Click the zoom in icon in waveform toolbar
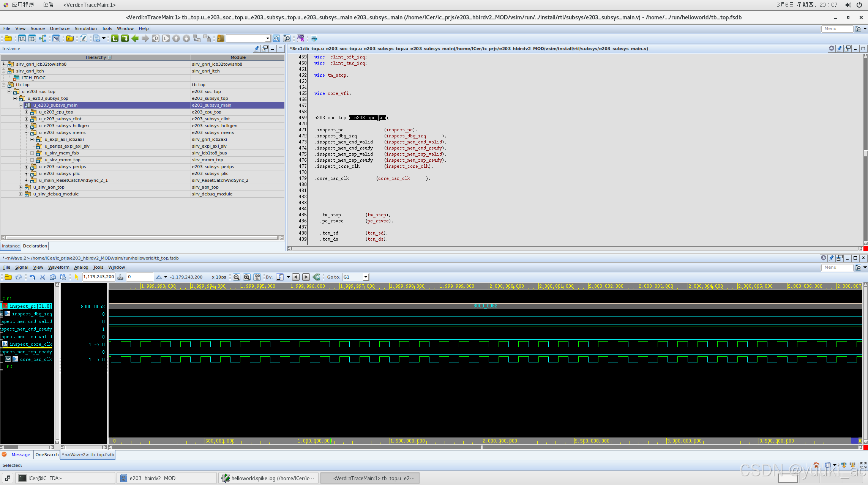The height and width of the screenshot is (485, 868). (x=247, y=277)
